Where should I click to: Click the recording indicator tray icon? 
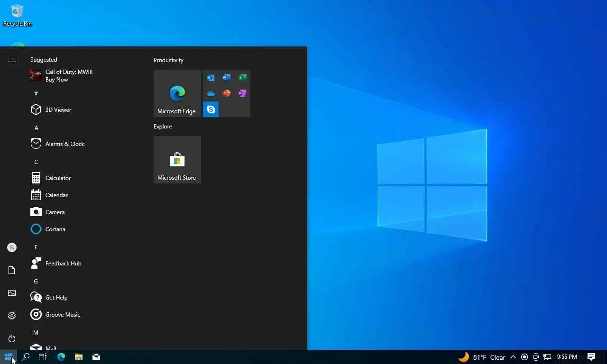pos(524,357)
